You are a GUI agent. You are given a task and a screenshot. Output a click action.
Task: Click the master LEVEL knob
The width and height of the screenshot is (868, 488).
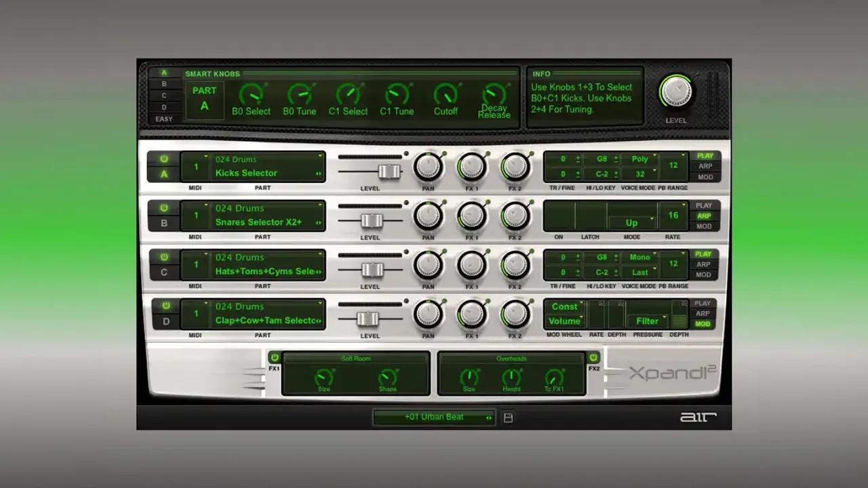click(x=676, y=91)
